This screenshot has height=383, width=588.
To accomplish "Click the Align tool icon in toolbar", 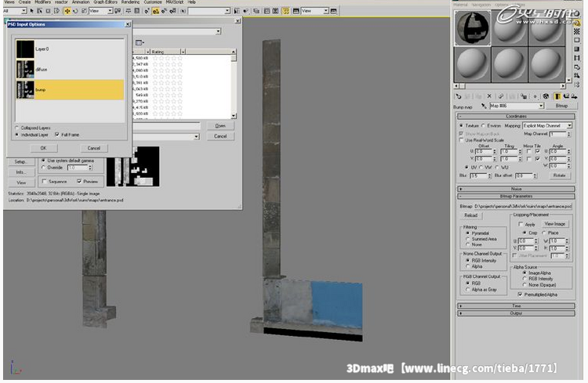I will 245,11.
